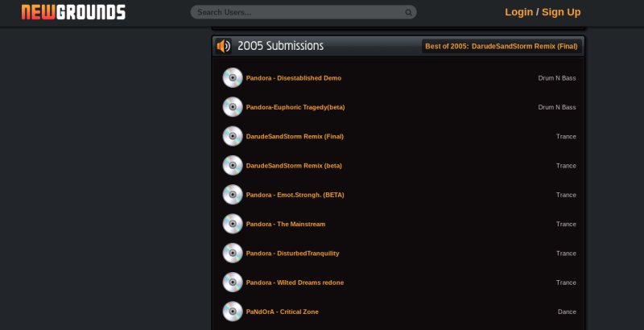Click the disc icon beside DarudeSandStorm Remix (beta)
This screenshot has height=330, width=644.
[233, 165]
